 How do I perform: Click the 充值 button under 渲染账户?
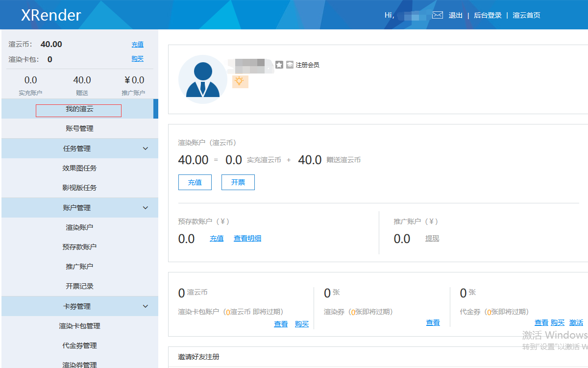pos(195,182)
